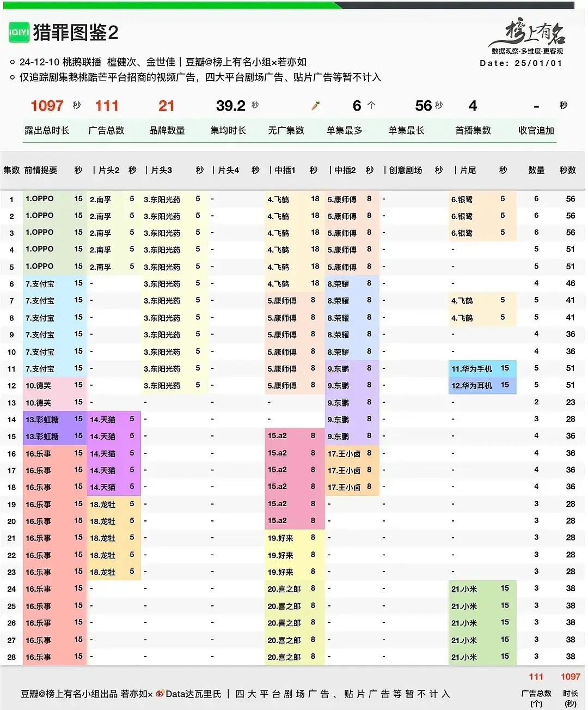Select the title text 猎罪图鉴2
Image resolution: width=588 pixels, height=710 pixels.
point(76,33)
